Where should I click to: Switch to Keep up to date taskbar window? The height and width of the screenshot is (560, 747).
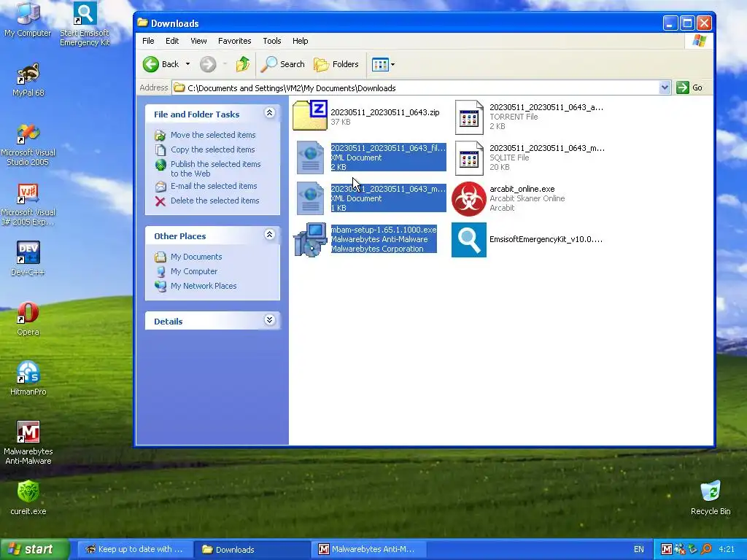point(133,550)
